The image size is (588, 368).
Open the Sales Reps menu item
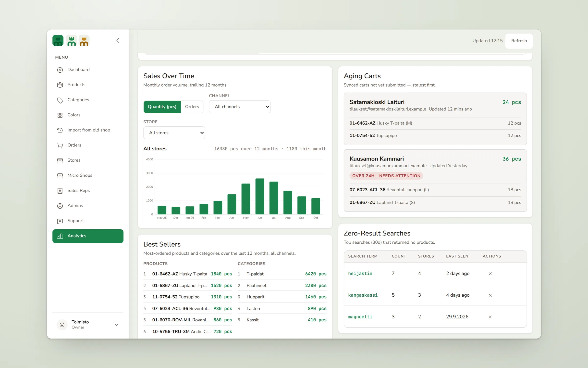(x=88, y=191)
